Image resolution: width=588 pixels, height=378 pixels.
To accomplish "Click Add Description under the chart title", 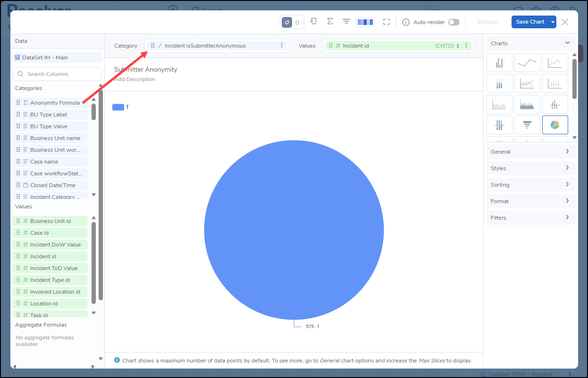I will [x=134, y=79].
